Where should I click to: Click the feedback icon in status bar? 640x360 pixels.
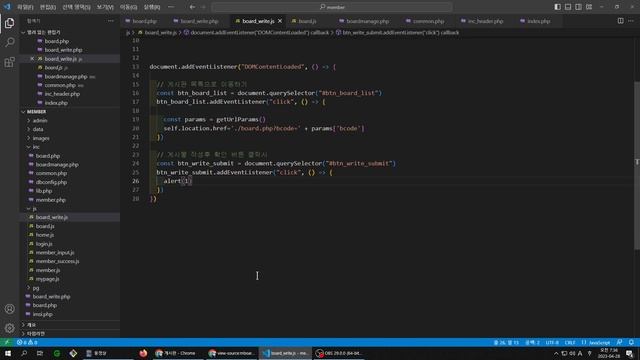coord(620,342)
